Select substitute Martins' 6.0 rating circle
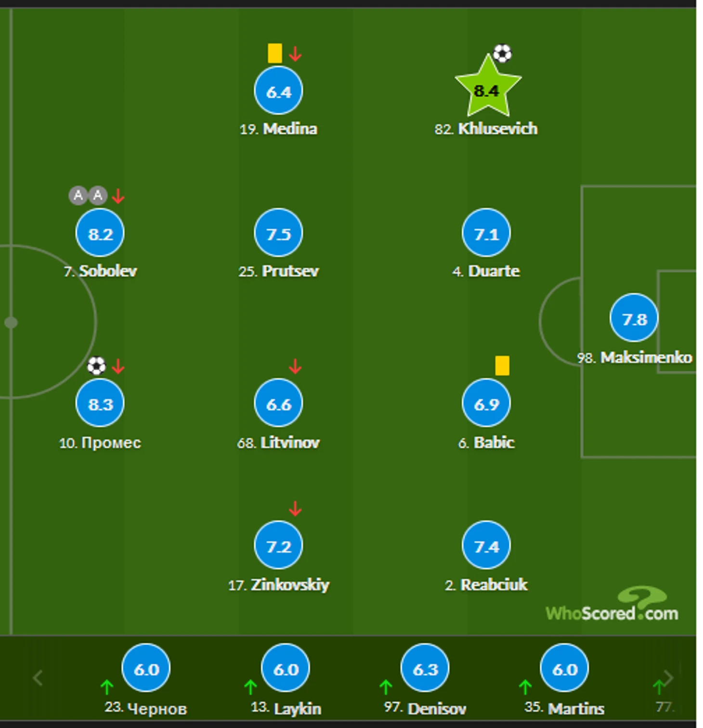 coord(564,668)
